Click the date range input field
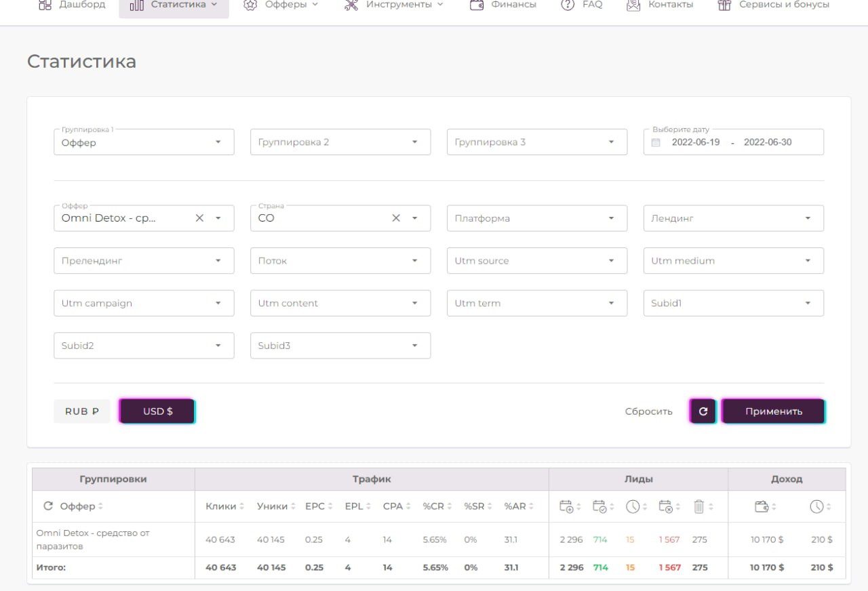Image resolution: width=868 pixels, height=591 pixels. (734, 142)
